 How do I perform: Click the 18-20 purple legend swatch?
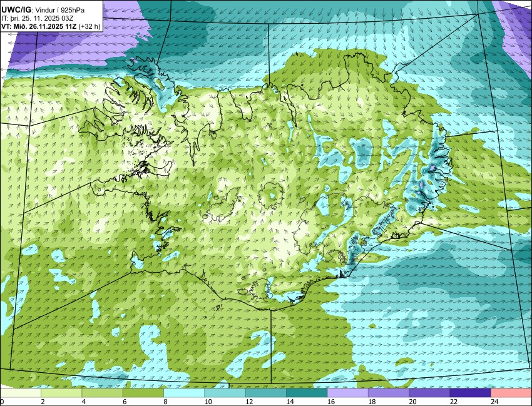point(389,393)
